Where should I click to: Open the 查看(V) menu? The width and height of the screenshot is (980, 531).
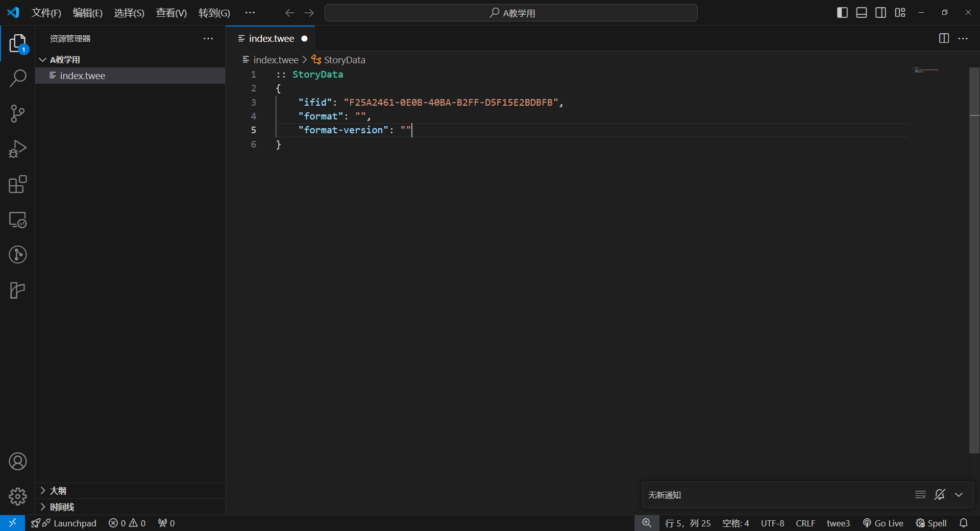coord(171,13)
